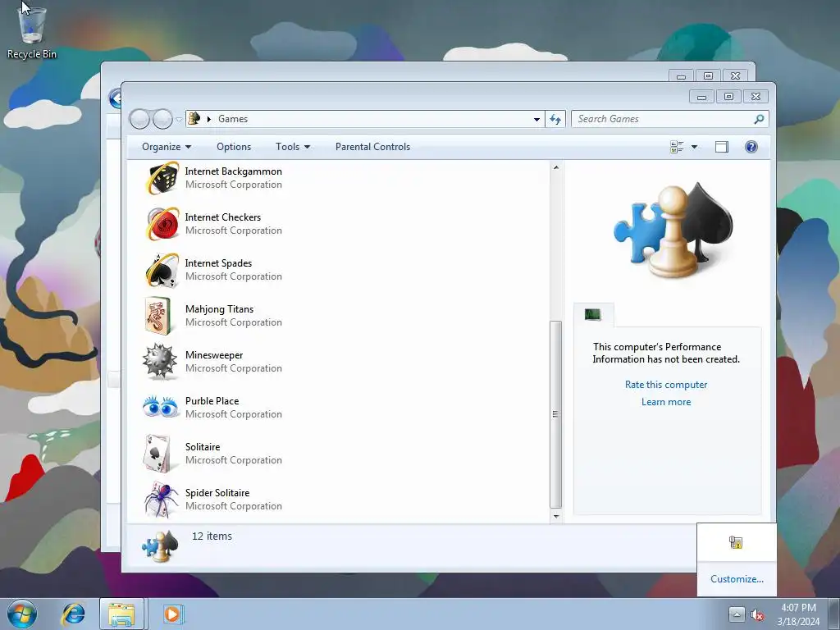Click the vertical scrollbar thumb
Image resolution: width=840 pixels, height=630 pixels.
point(556,414)
